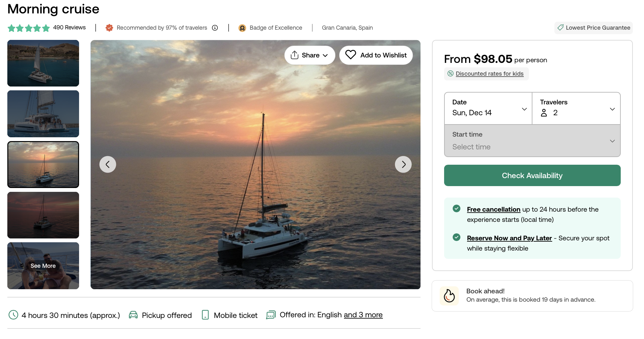The width and height of the screenshot is (644, 339).
Task: Click the Badge of Excellence icon
Action: (x=242, y=28)
